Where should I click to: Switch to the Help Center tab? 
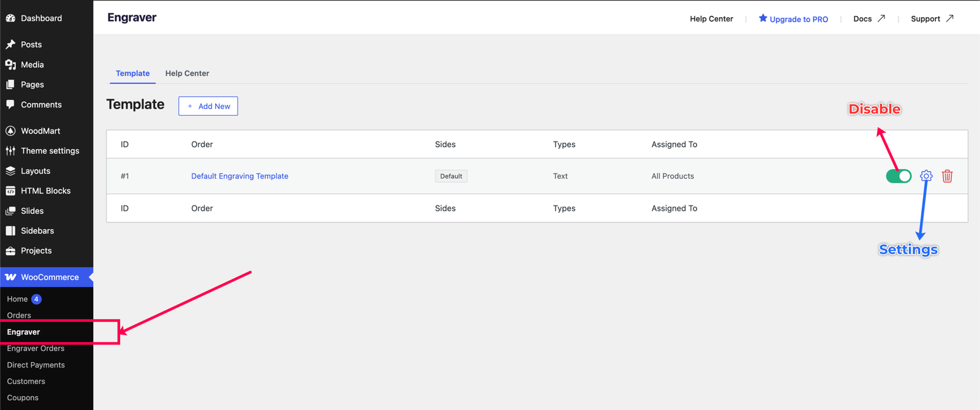[187, 74]
